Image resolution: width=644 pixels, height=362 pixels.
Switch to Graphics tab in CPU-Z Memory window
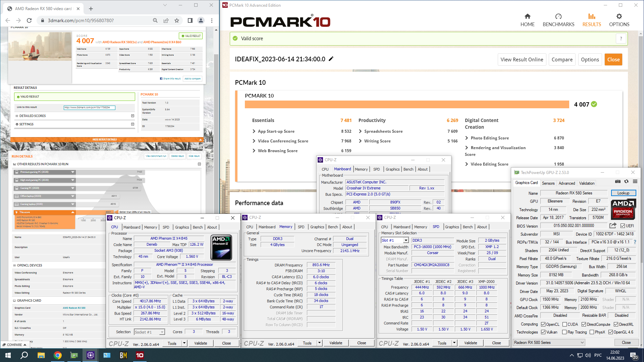point(317,227)
